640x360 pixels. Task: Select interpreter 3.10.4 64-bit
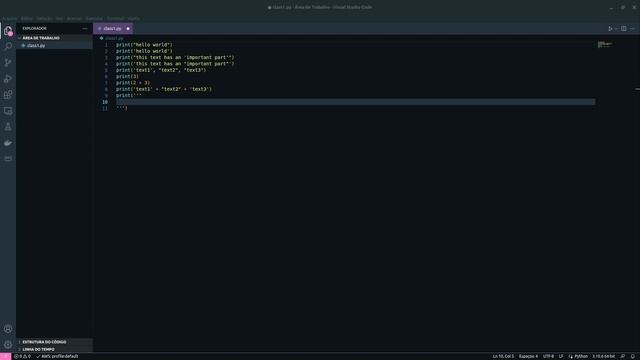[x=603, y=356]
